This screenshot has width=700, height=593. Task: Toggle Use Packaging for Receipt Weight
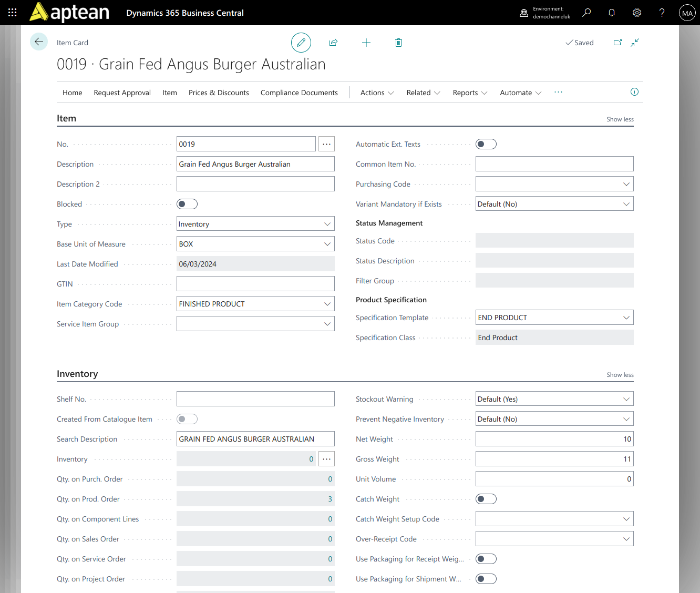[x=486, y=559]
